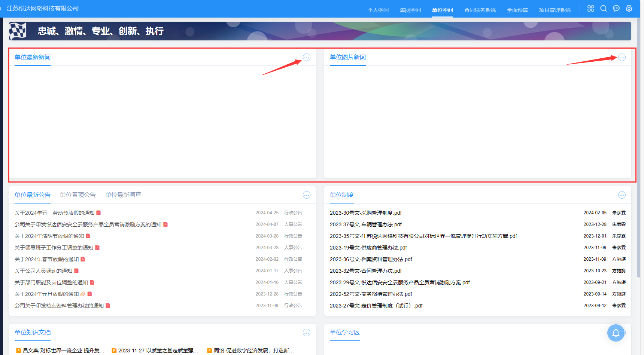The image size is (644, 355).
Task: Open the apps grid icon in header
Action: (591, 9)
